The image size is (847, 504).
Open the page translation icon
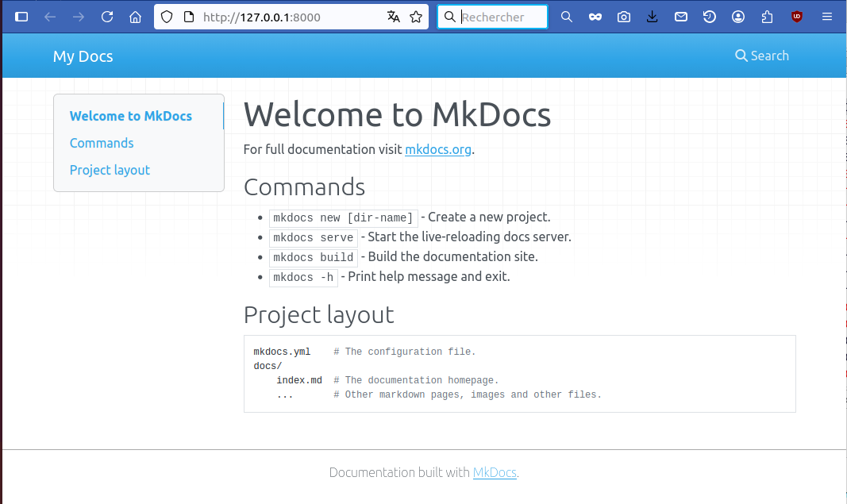[394, 17]
